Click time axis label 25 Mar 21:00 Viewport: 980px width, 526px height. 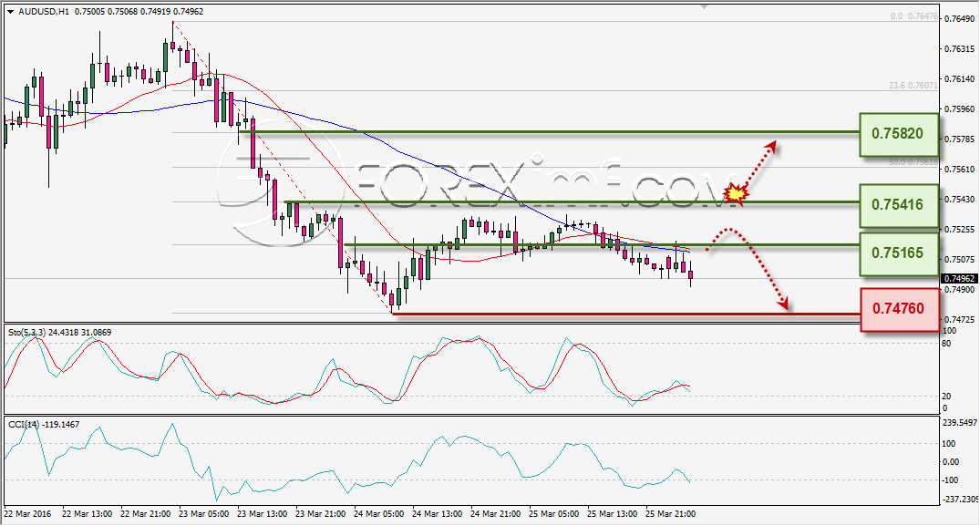coord(671,513)
